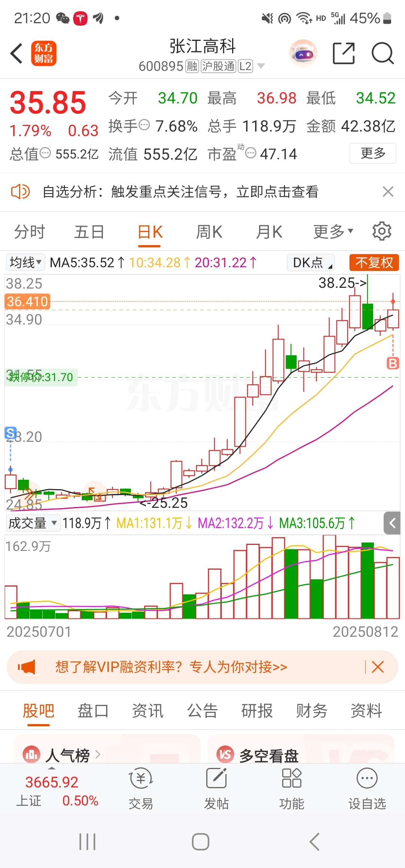This screenshot has height=868, width=405.
Task: Open 功能 functions icon
Action: [x=292, y=789]
